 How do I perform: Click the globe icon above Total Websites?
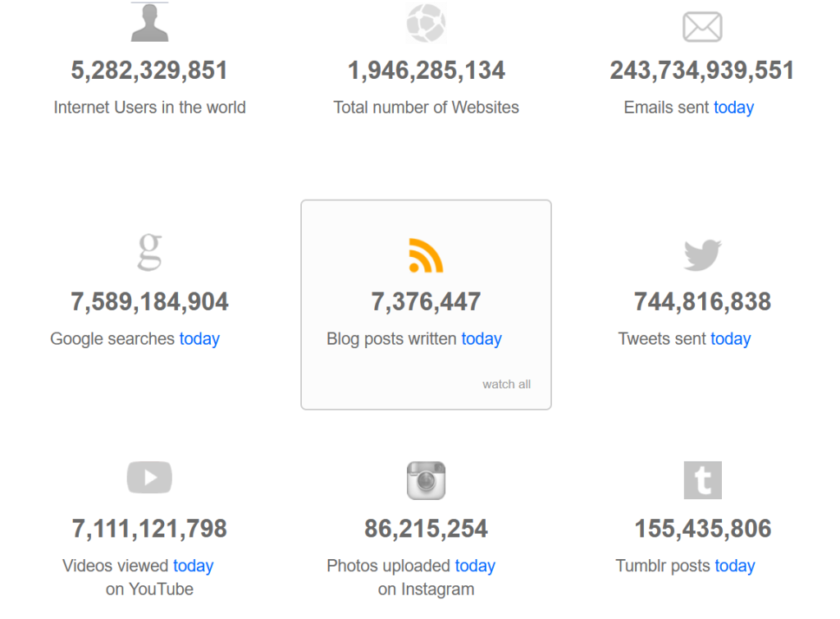tap(426, 23)
